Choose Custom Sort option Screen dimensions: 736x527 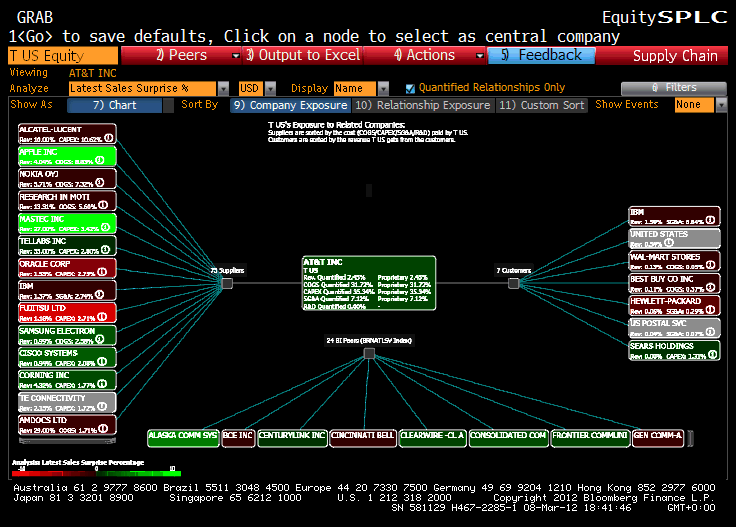point(541,105)
